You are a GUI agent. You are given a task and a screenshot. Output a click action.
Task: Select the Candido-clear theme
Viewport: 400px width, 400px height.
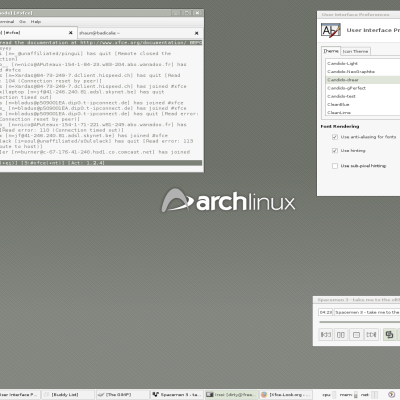tap(363, 80)
